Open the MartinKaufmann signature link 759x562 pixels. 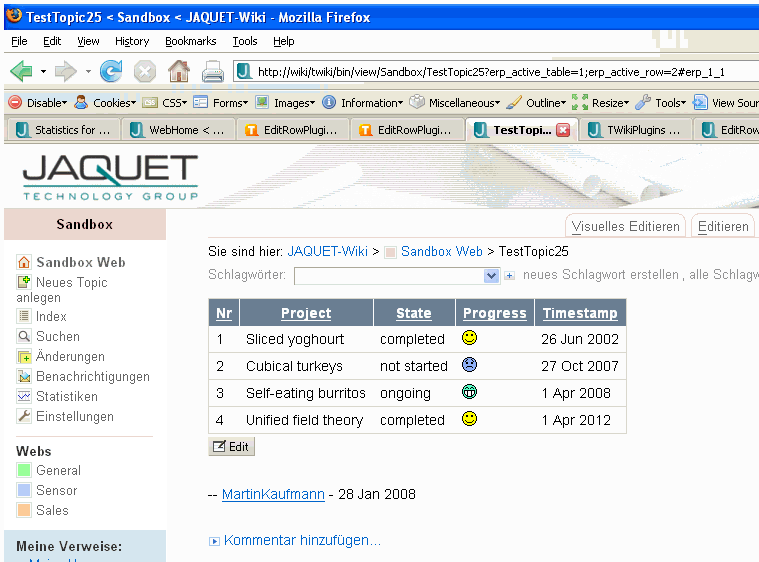point(271,494)
